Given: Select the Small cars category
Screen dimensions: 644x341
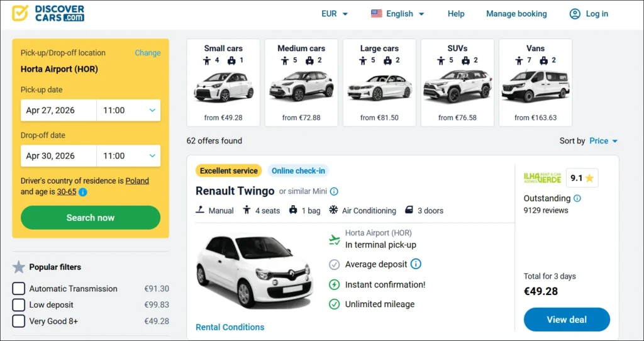Looking at the screenshot, I should (x=223, y=82).
